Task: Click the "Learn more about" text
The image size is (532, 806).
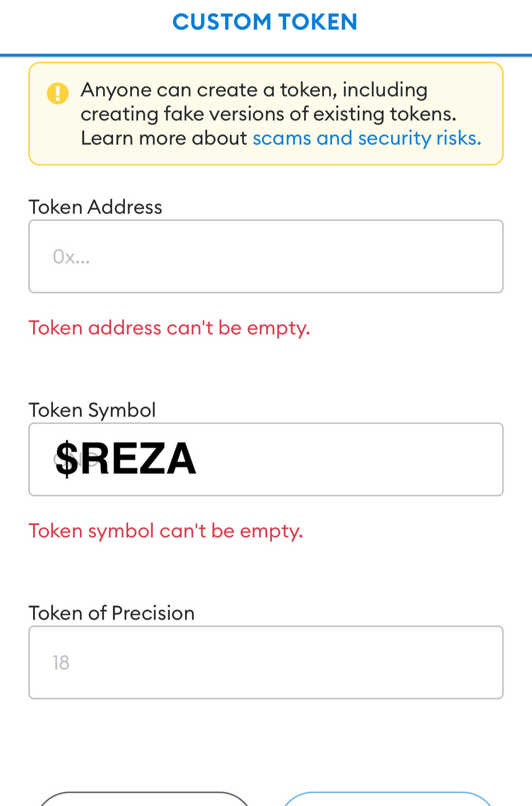Action: click(164, 138)
